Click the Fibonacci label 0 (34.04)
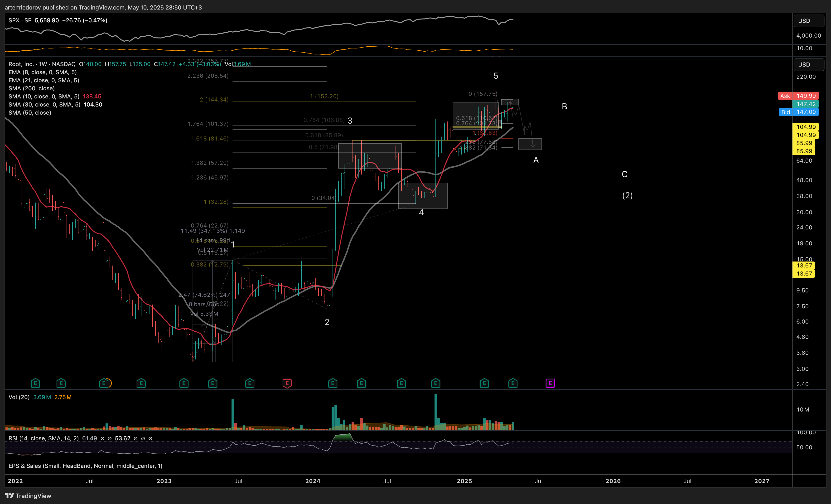 (324, 198)
